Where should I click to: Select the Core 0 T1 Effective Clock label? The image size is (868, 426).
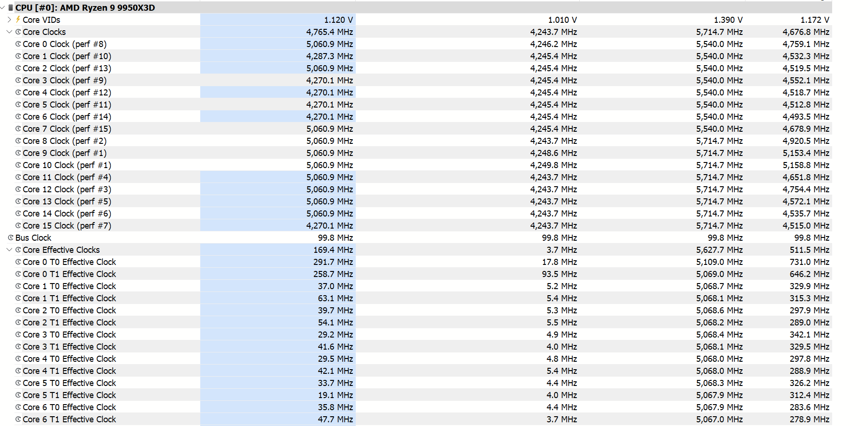[69, 274]
